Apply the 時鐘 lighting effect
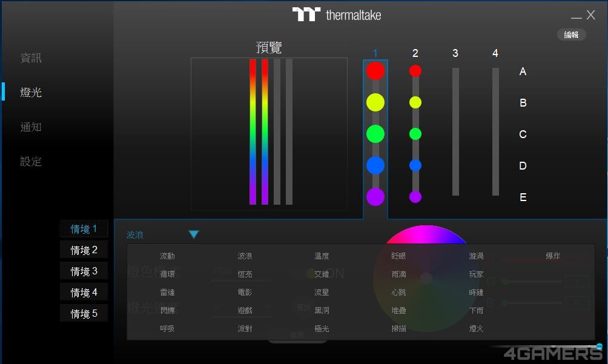This screenshot has height=364, width=608. (x=476, y=293)
